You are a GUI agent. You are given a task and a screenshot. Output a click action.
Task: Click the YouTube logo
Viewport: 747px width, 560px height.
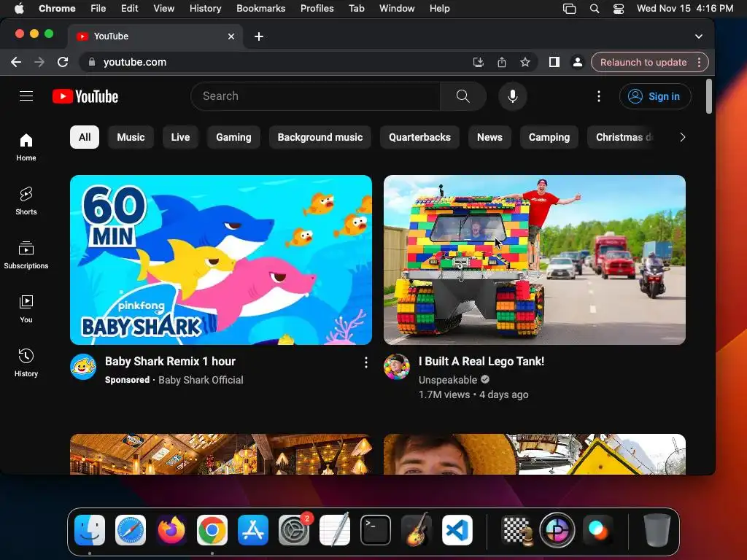click(x=85, y=96)
